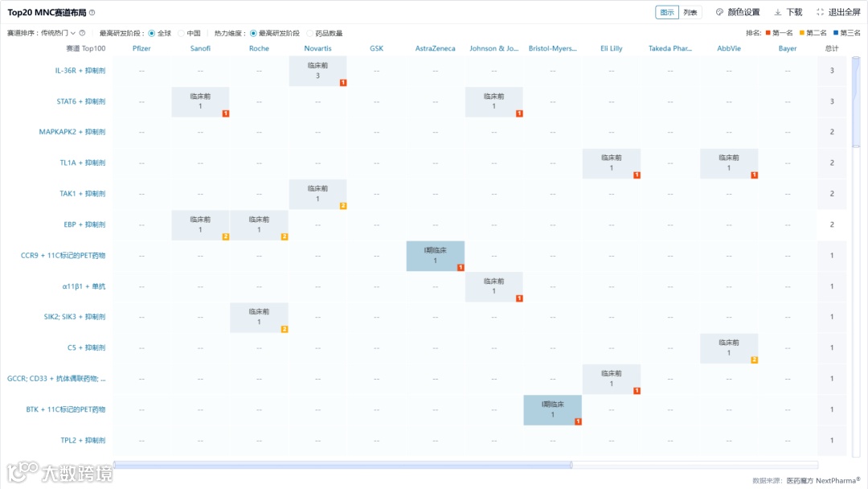Click the Eli Lilly column header
This screenshot has height=489, width=868.
coord(611,49)
